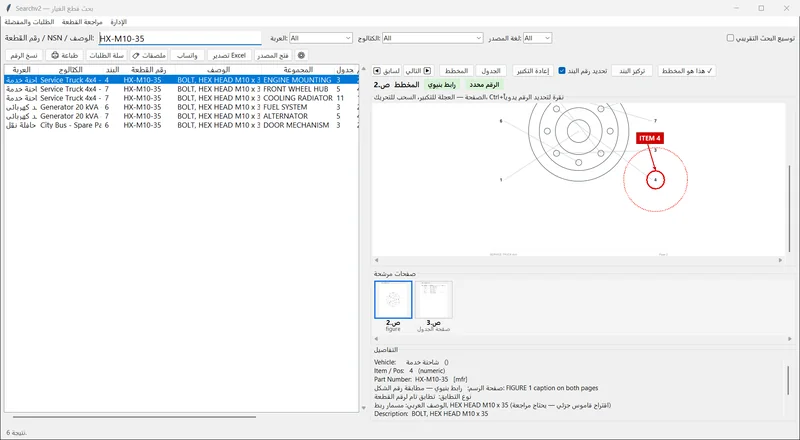The width and height of the screenshot is (800, 440).
Task: Go to السابق previous page
Action: click(386, 71)
